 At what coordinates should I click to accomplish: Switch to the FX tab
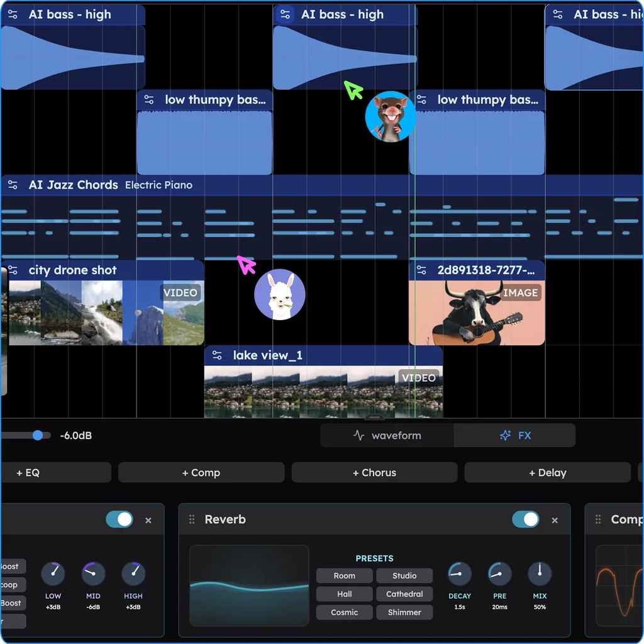[515, 435]
